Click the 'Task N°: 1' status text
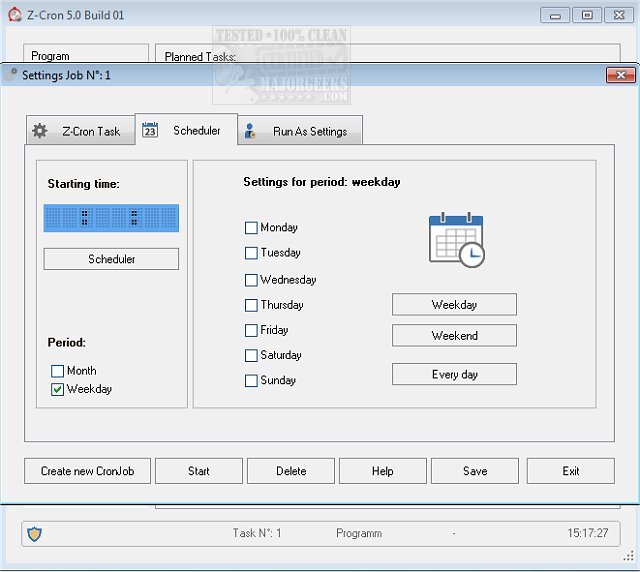This screenshot has width=640, height=572. pyautogui.click(x=257, y=533)
